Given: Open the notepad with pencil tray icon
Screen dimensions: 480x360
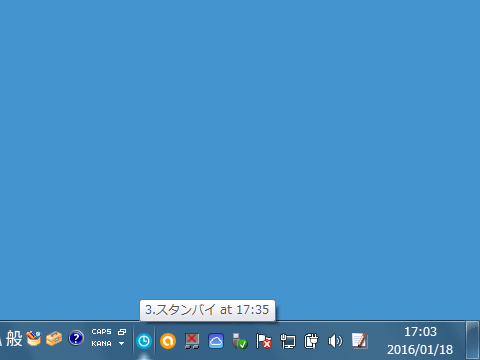Looking at the screenshot, I should [359, 341].
